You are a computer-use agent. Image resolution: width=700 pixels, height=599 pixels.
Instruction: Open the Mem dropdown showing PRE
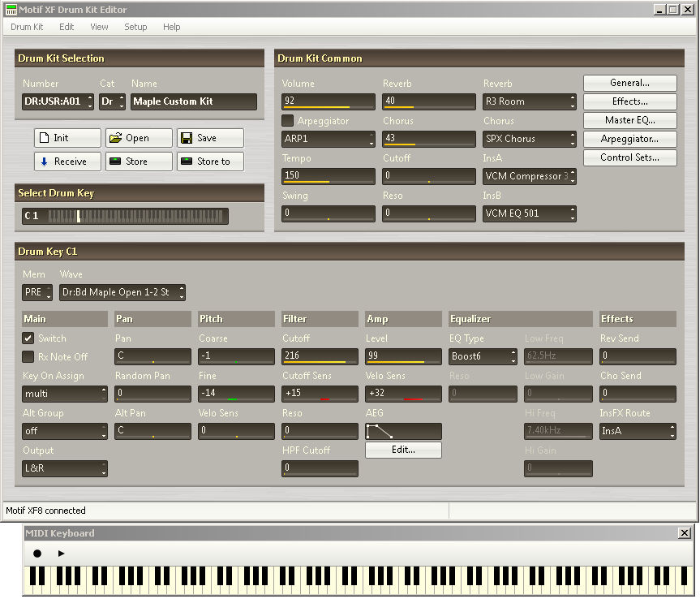coord(37,292)
